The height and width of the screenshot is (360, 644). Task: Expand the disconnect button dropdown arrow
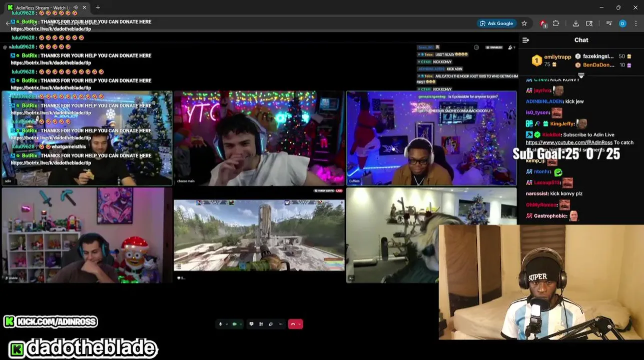(x=299, y=324)
